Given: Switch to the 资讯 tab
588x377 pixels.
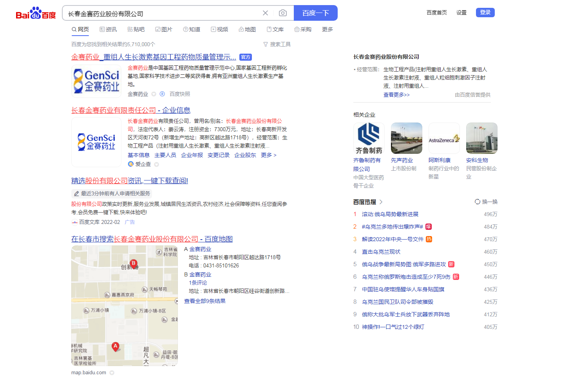Looking at the screenshot, I should [x=108, y=29].
